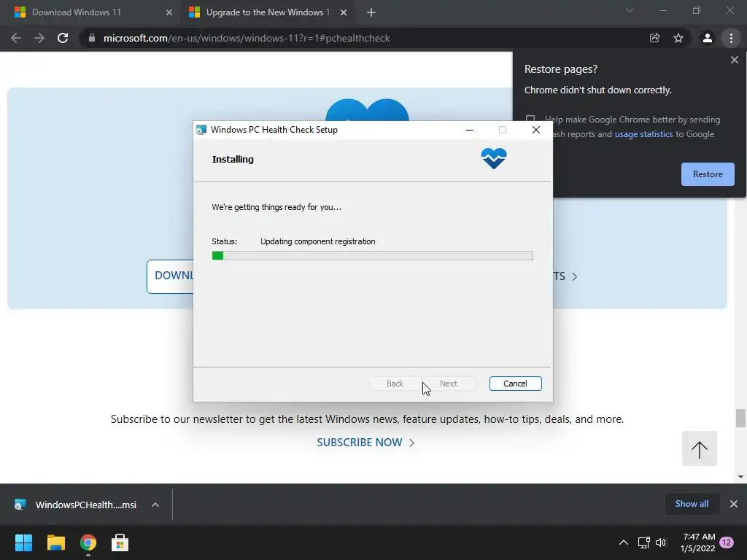
Task: Open File Explorer from the taskbar
Action: (x=55, y=542)
